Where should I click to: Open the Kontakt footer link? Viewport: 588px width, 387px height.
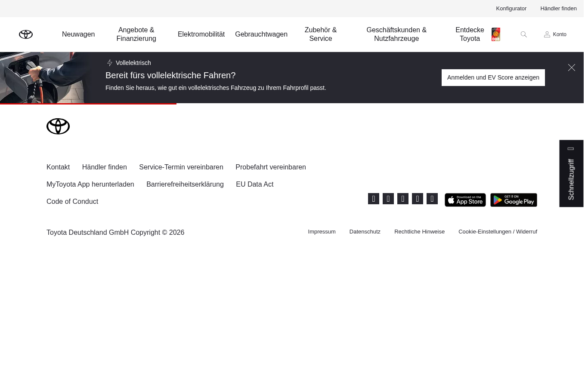tap(58, 167)
